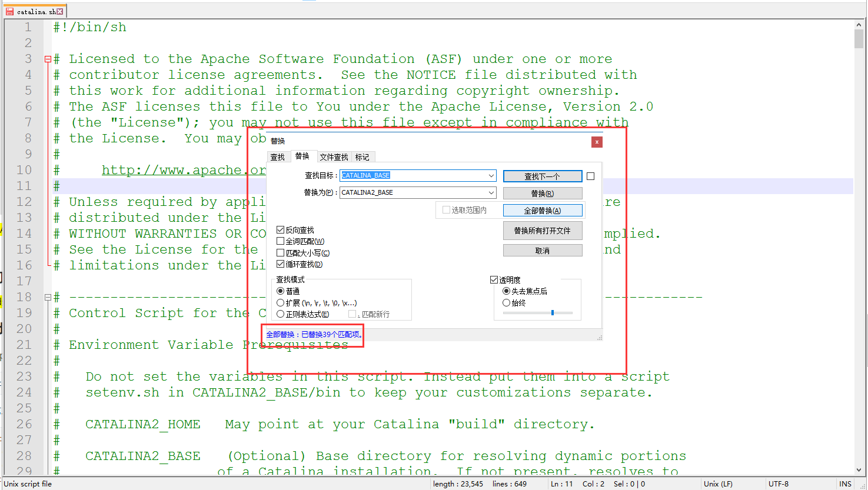
Task: Click Ln : 11 status entry
Action: pos(562,484)
